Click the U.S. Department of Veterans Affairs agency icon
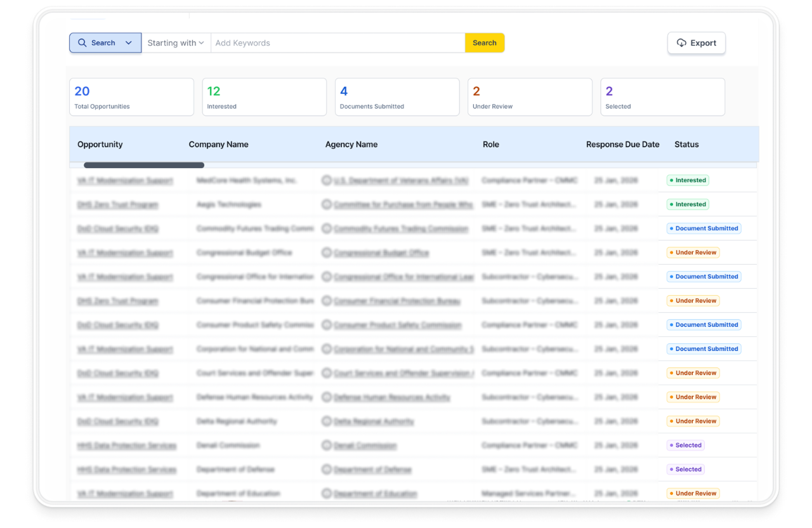The height and width of the screenshot is (528, 812). (x=327, y=180)
